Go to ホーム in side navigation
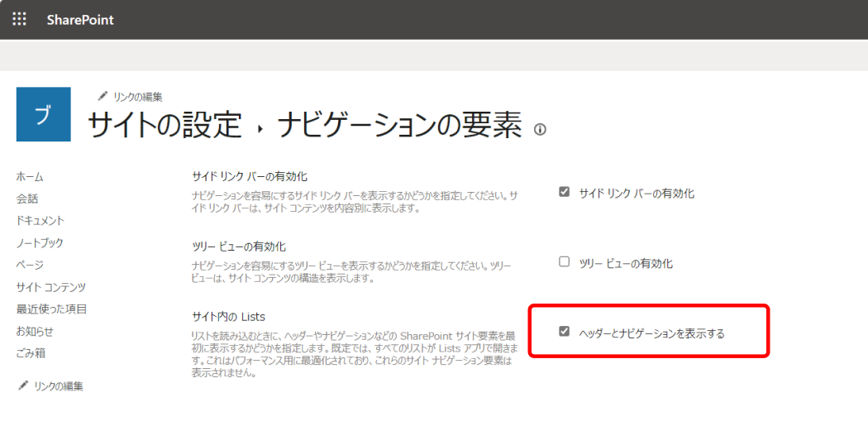Screen dimensions: 868x431 tap(30, 177)
